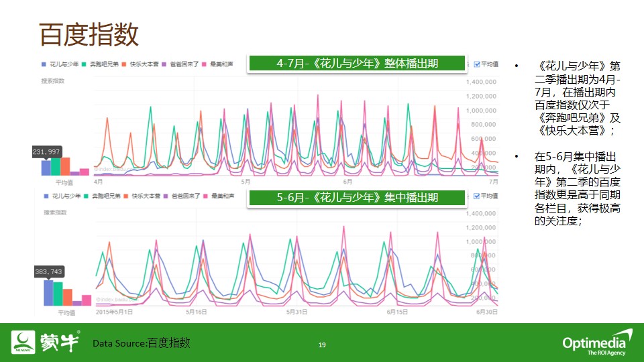Click the 蒙牛 logo in footer
Screen dimensions: 644x362
(x=46, y=342)
